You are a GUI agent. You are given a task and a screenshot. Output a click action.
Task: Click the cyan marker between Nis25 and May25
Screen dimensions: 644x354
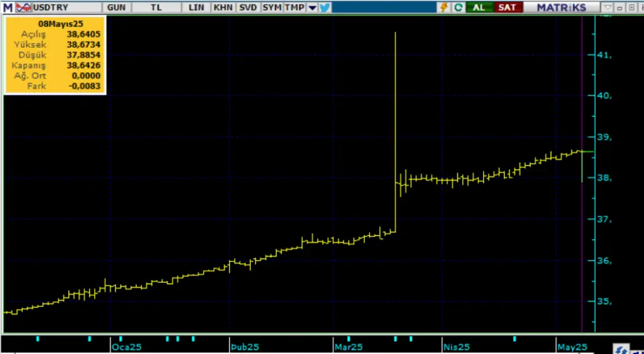point(515,339)
